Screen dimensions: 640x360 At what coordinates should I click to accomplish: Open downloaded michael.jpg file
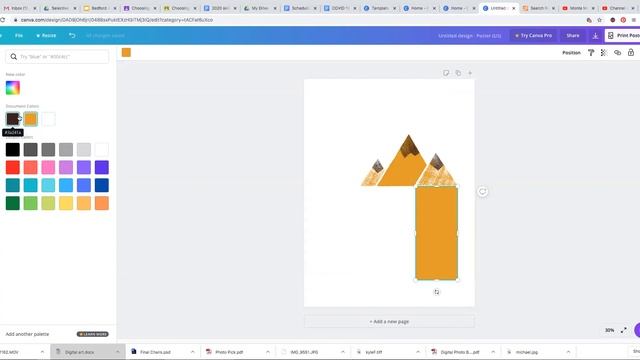(527, 352)
